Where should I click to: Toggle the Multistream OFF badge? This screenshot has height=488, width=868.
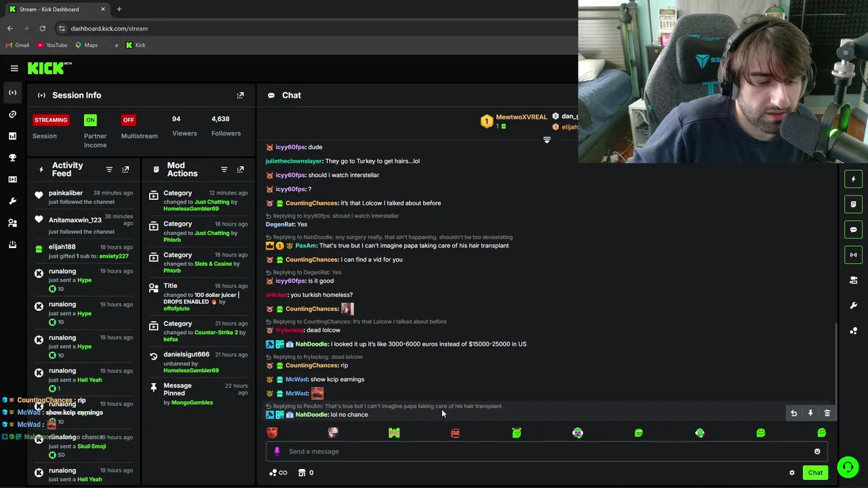(128, 120)
